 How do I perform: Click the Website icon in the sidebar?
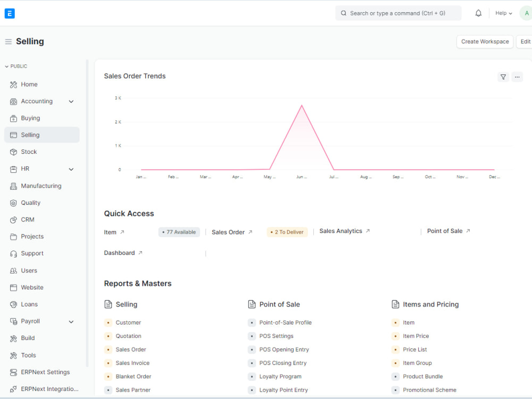[x=13, y=287]
